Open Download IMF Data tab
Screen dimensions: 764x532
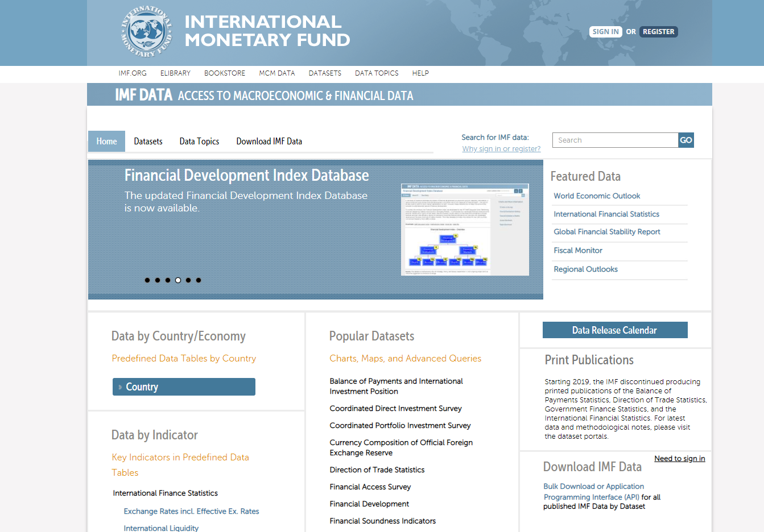[x=269, y=142]
